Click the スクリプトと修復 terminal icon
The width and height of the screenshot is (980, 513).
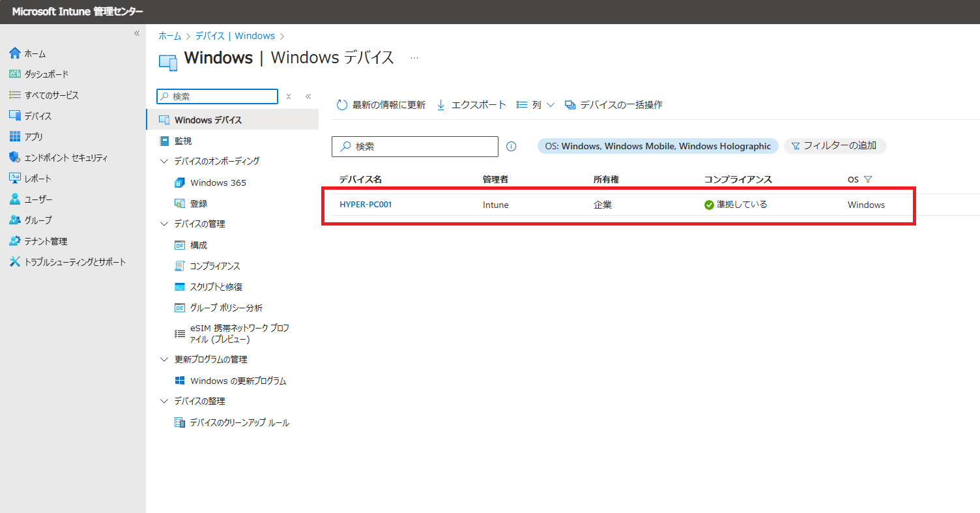[180, 287]
